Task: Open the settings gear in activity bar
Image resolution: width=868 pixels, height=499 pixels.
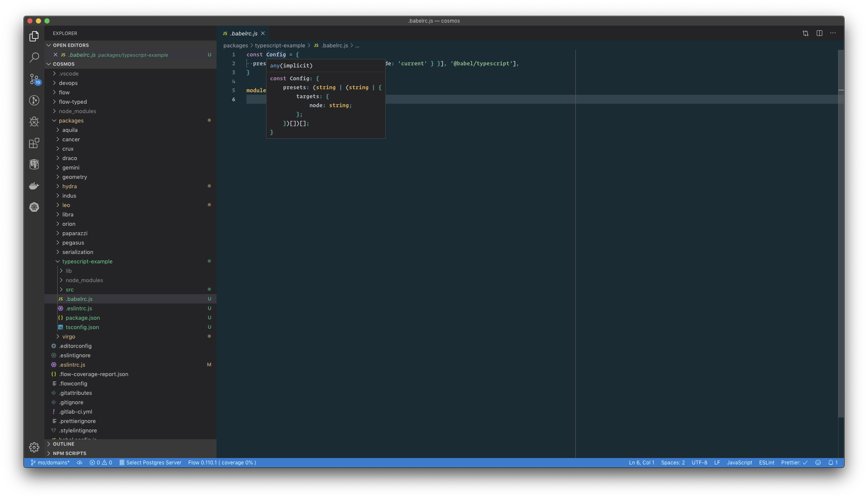Action: point(34,447)
